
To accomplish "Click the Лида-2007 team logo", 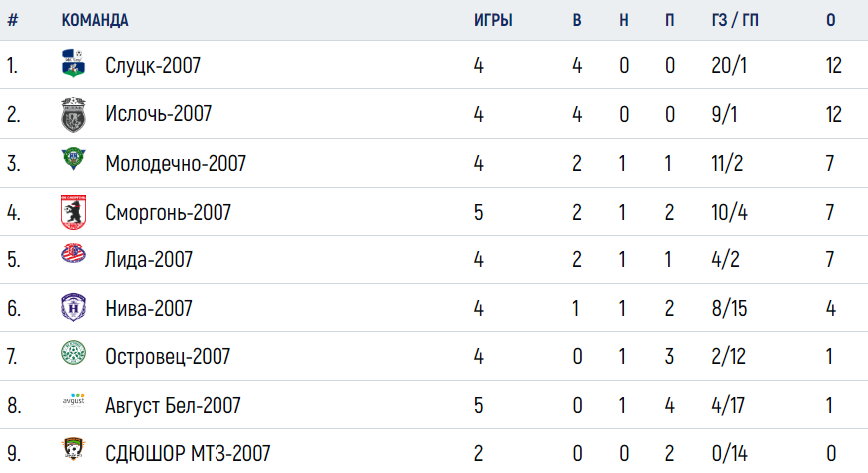I will pos(73,253).
